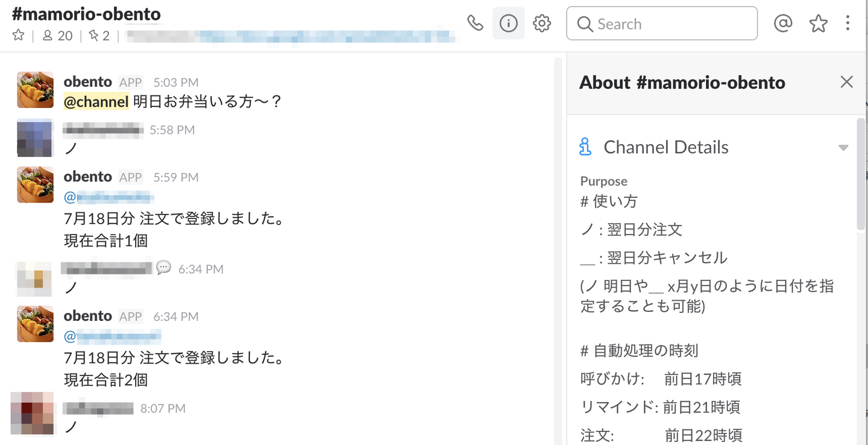Image resolution: width=868 pixels, height=445 pixels.
Task: Show starred items star icon
Action: (x=818, y=24)
